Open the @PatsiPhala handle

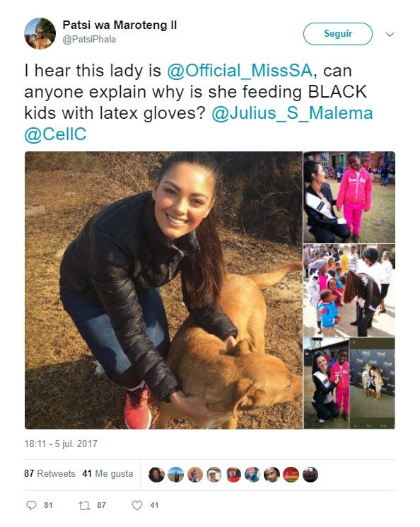point(89,40)
